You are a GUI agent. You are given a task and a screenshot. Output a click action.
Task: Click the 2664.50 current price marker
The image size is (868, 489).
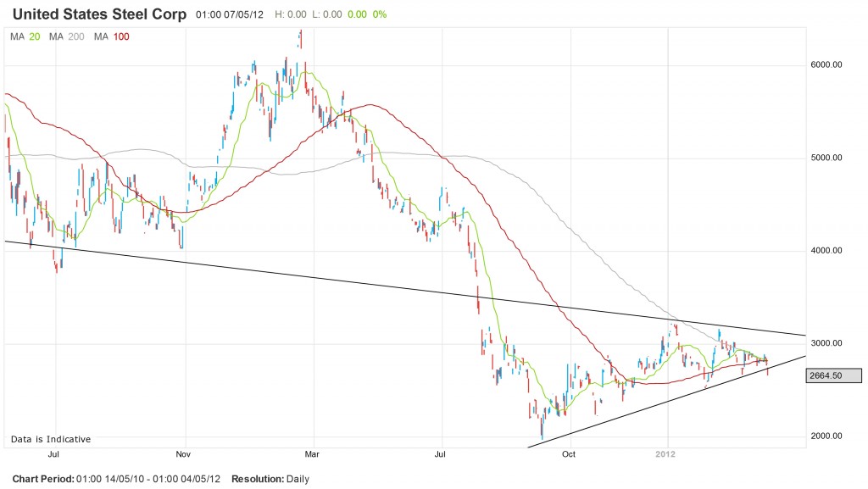834,375
